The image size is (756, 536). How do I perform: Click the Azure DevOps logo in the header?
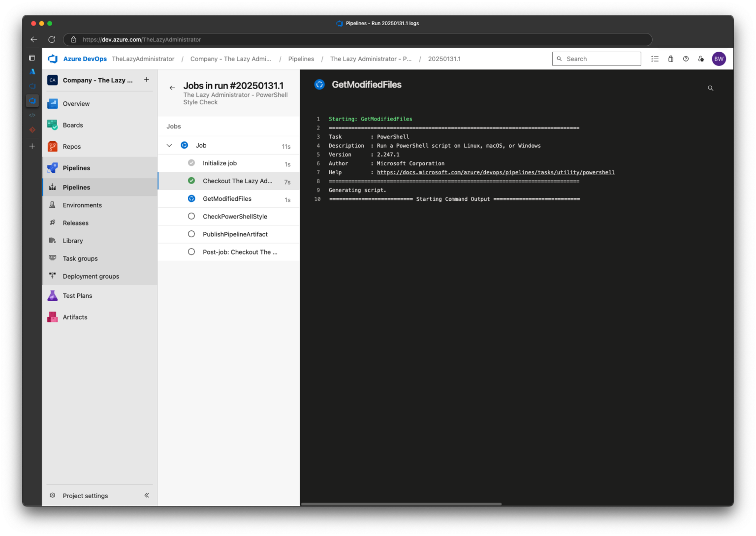53,59
